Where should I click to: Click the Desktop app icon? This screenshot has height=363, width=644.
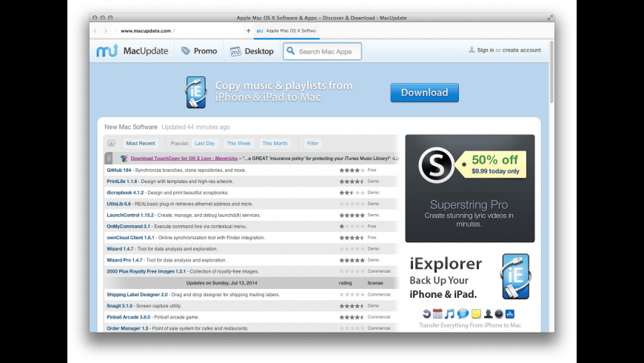(x=235, y=51)
